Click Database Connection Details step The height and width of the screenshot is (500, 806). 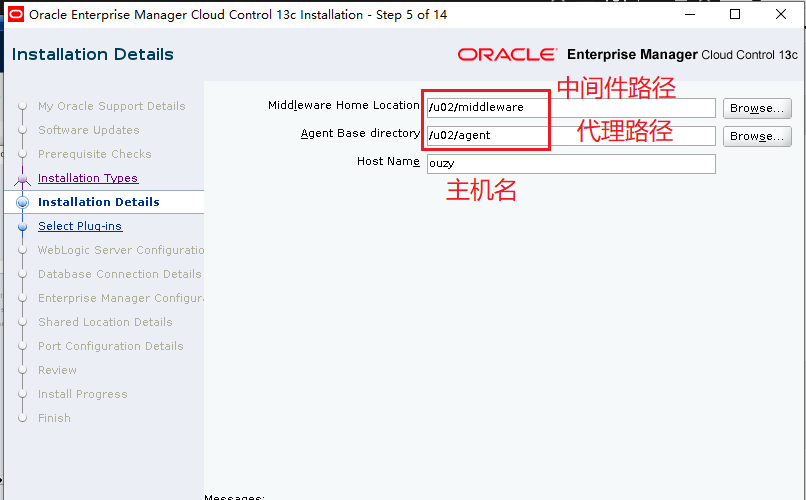pos(120,274)
